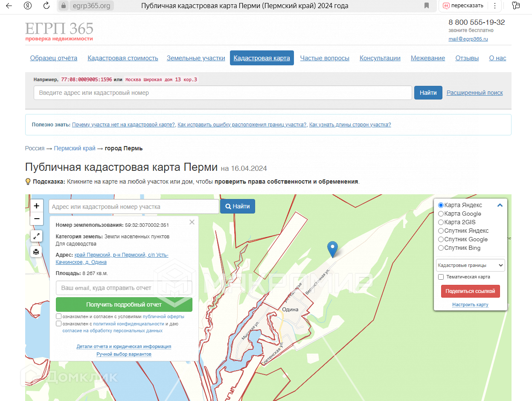Enable the Тематическая карта checkbox

pos(441,277)
